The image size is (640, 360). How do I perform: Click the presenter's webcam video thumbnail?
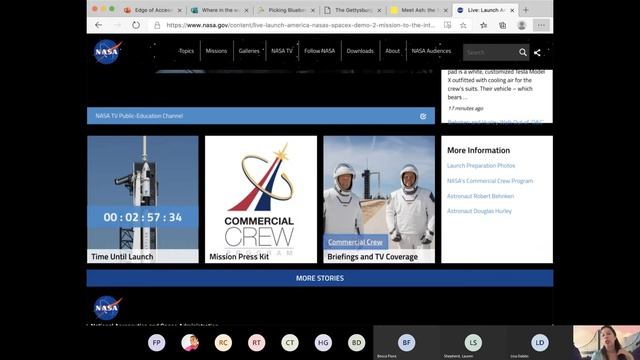click(x=607, y=343)
